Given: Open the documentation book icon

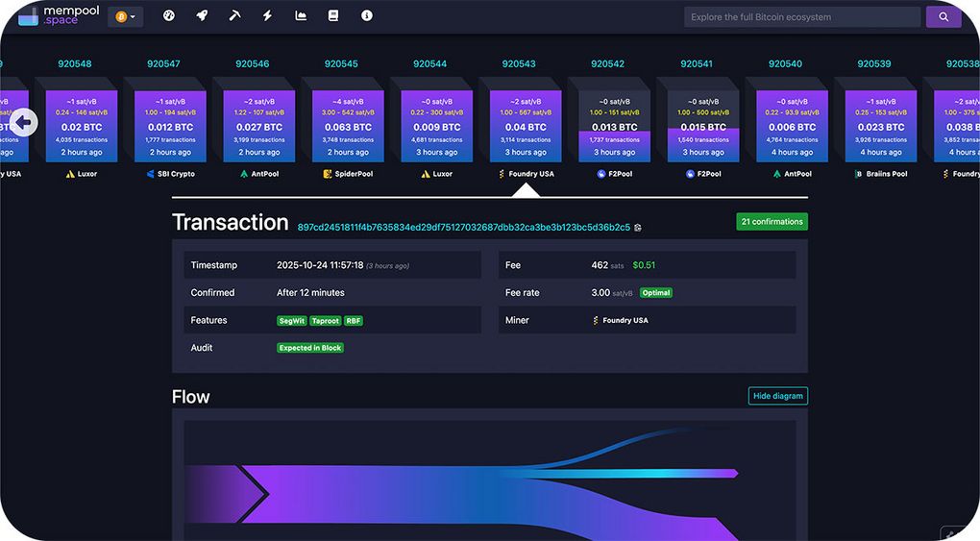Looking at the screenshot, I should pyautogui.click(x=333, y=16).
